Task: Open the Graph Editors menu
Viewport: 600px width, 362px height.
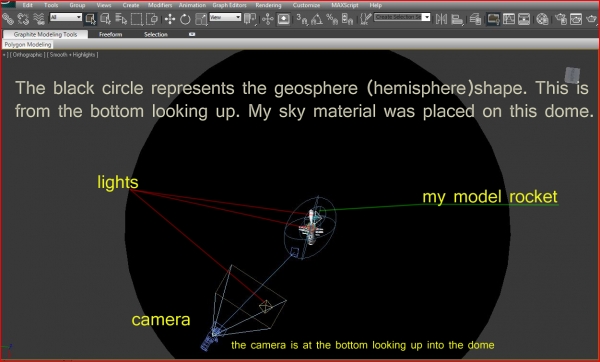Action: (229, 5)
